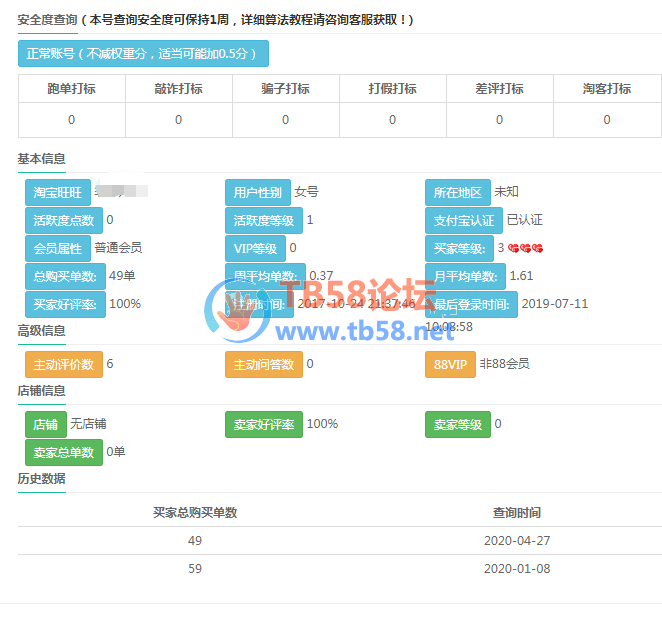The width and height of the screenshot is (662, 622).
Task: Click the 用户性别 label badge
Action: click(x=257, y=192)
